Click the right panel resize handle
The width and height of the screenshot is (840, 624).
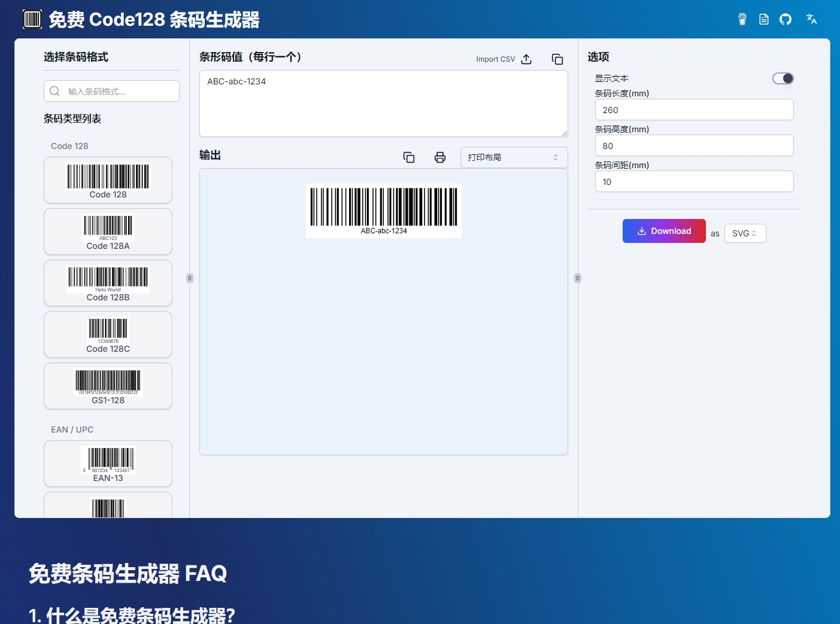pyautogui.click(x=578, y=278)
